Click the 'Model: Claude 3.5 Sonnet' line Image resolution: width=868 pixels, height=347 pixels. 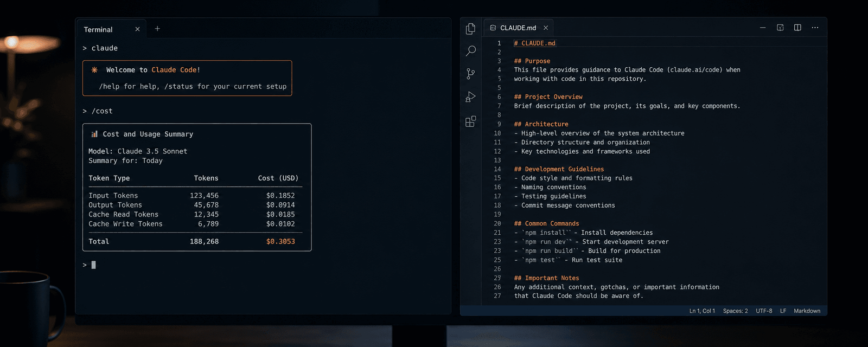point(138,151)
